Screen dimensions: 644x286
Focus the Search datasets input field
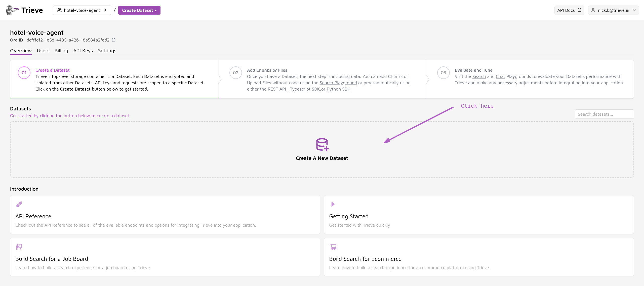coord(604,114)
